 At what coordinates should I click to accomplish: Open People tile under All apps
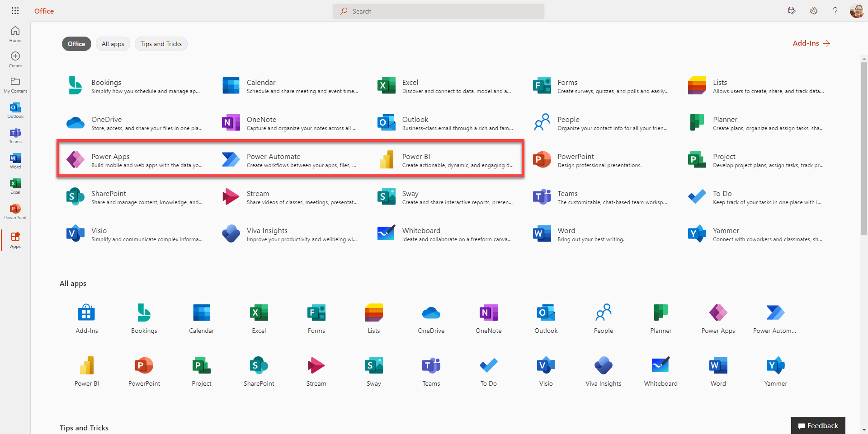pyautogui.click(x=604, y=318)
